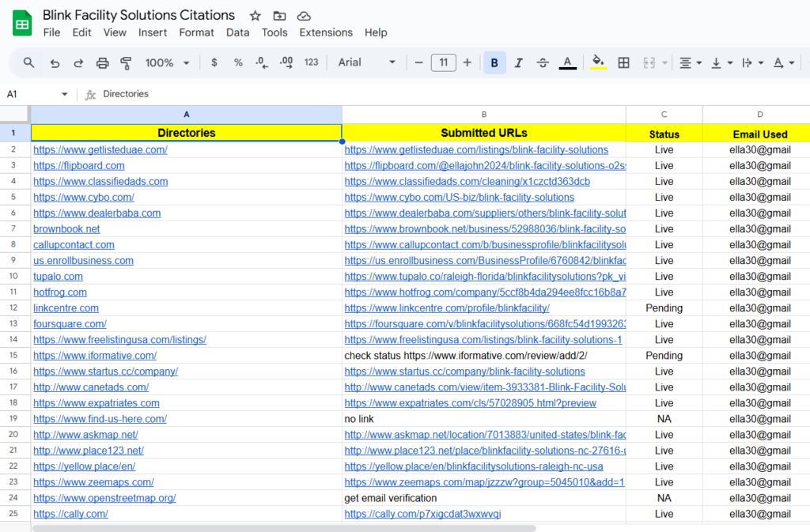Toggle Strikethrough formatting
810x532 pixels.
pyautogui.click(x=543, y=62)
